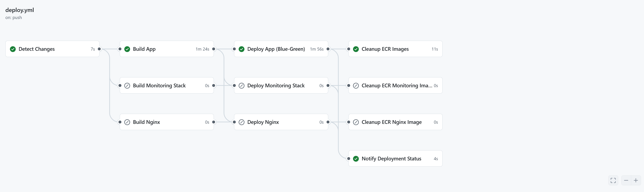The width and height of the screenshot is (644, 192).
Task: Open the Deploy Monitoring Stack job
Action: (276, 86)
